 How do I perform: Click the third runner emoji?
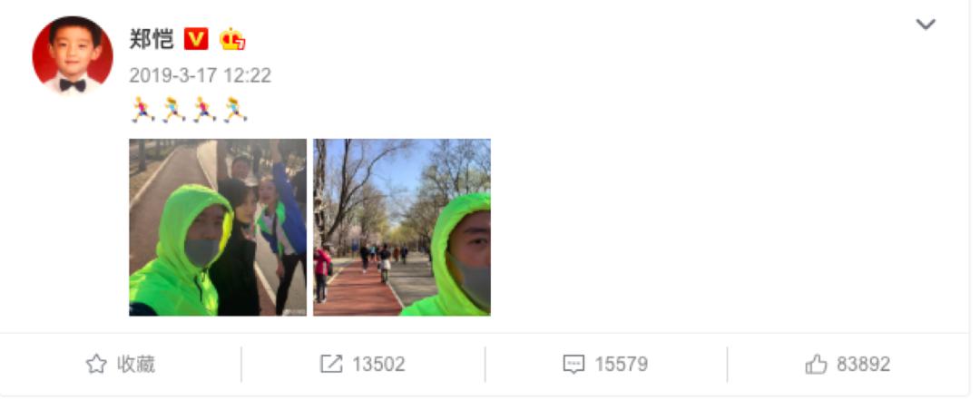point(204,110)
